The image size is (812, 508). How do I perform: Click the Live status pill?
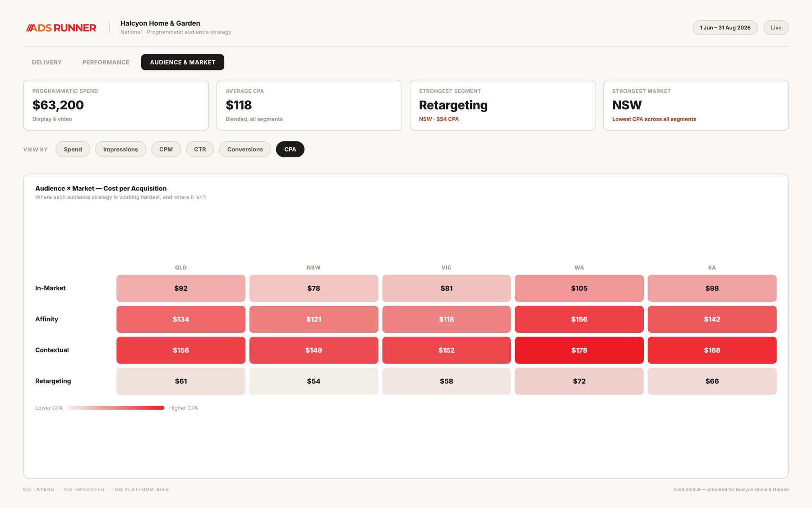pos(776,28)
